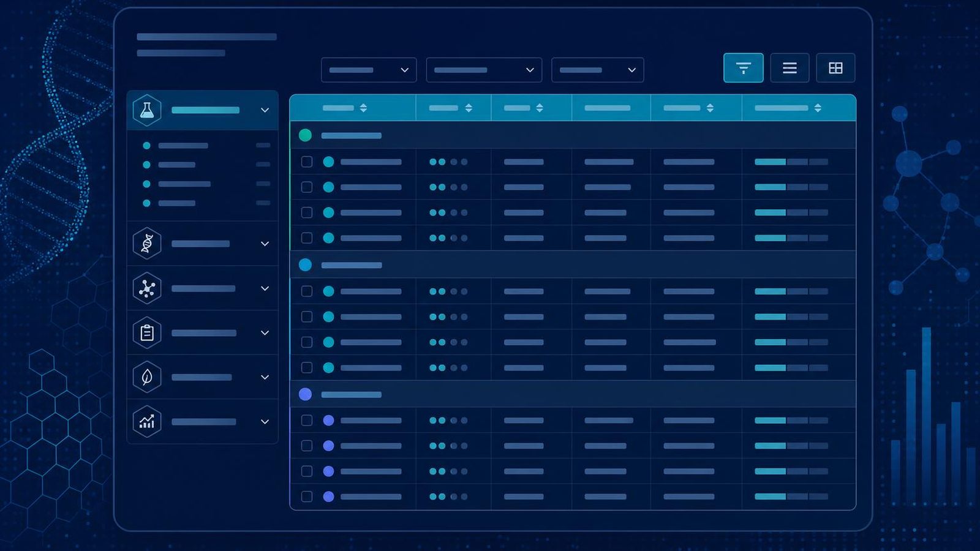This screenshot has width=980, height=551.
Task: Check the first row checkbox in blue group
Action: pos(307,291)
